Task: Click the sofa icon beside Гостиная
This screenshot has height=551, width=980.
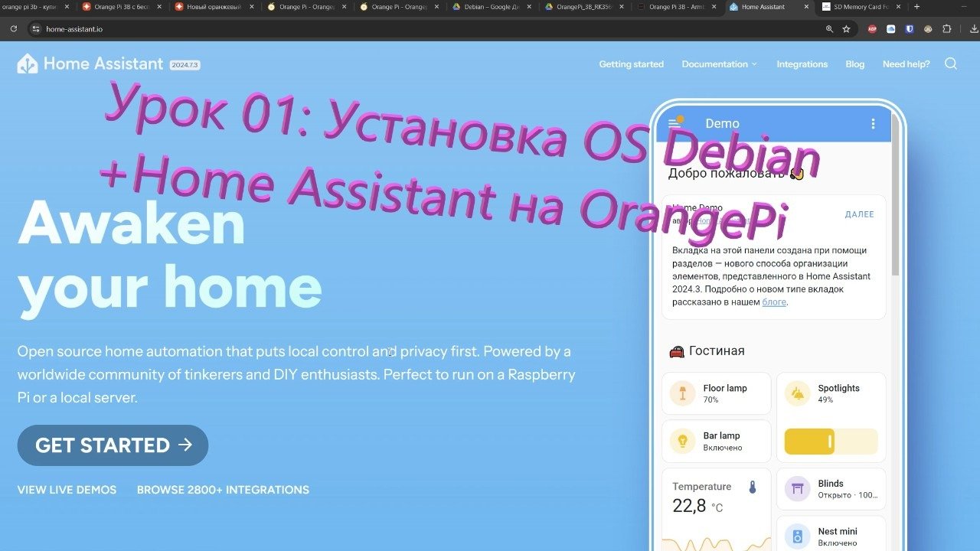Action: [677, 351]
